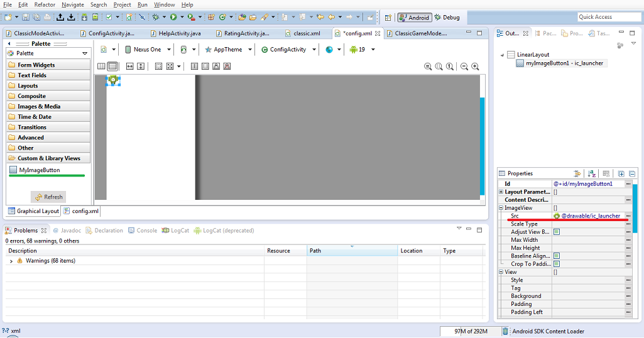Open the Text Fields palette category
The width and height of the screenshot is (644, 338).
[x=48, y=75]
